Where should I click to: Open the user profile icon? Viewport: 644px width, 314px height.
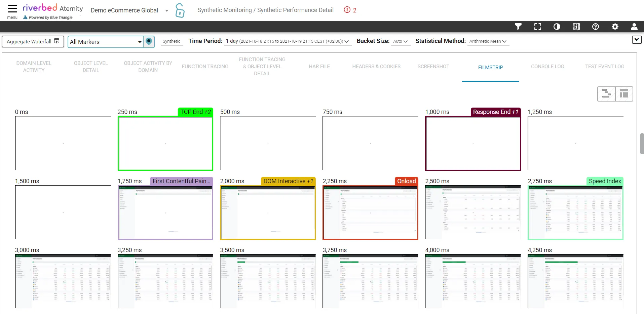click(634, 27)
